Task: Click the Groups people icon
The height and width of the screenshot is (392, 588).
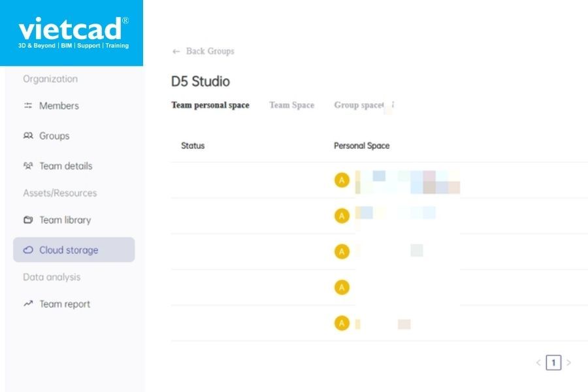Action: coord(28,135)
